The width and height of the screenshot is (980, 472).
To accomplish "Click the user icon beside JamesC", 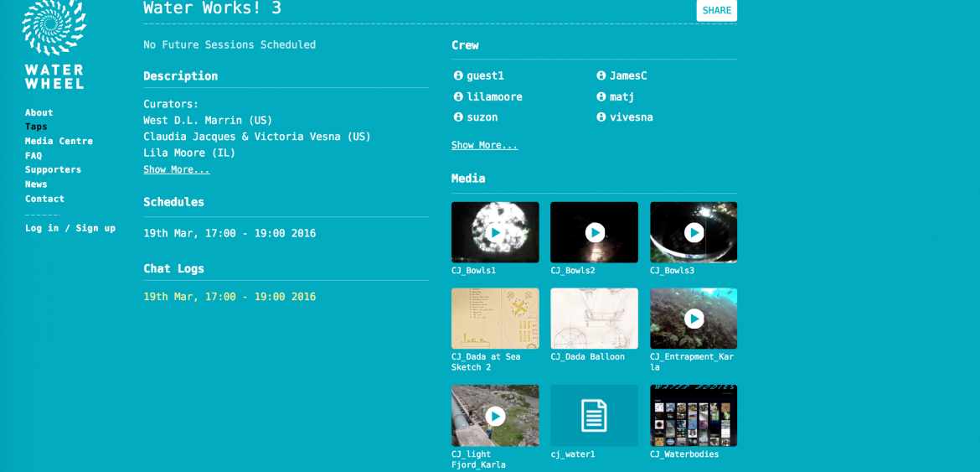I will click(x=601, y=75).
